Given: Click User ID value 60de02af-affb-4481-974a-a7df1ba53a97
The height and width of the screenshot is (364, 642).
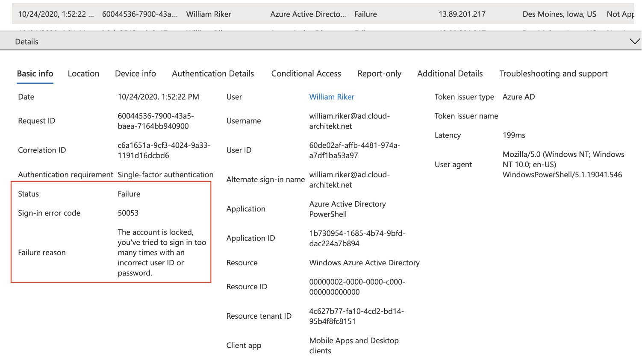Looking at the screenshot, I should 355,150.
